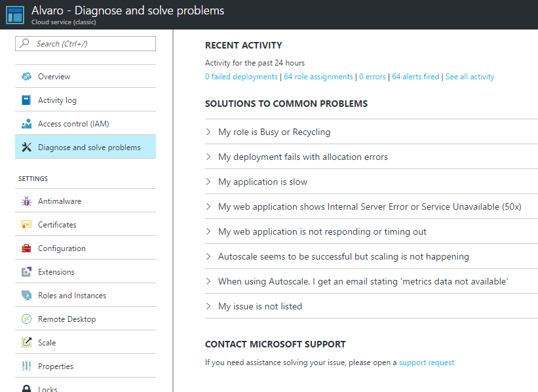Open Access control (IAM) menu item

click(85, 124)
